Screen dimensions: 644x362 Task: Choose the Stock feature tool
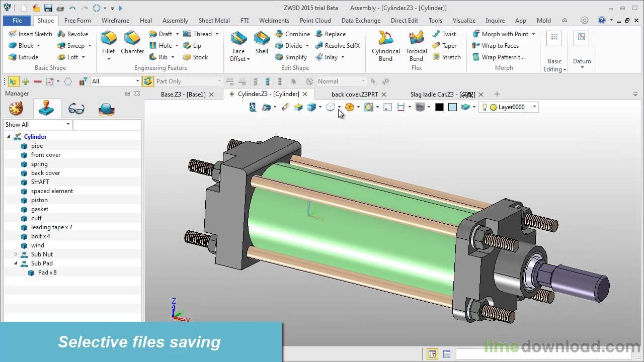click(x=195, y=57)
